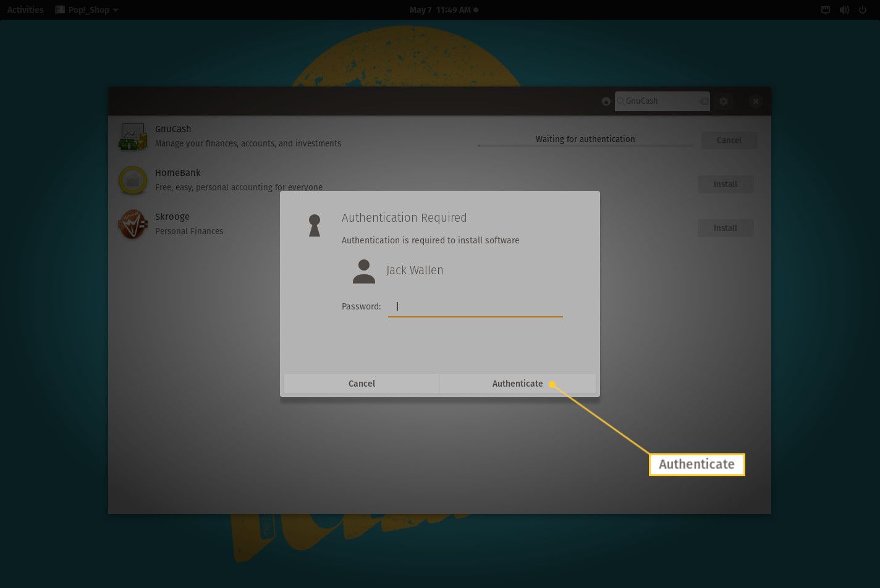Click the notification tray icon in top bar
Screen dimensions: 880x588
click(825, 10)
